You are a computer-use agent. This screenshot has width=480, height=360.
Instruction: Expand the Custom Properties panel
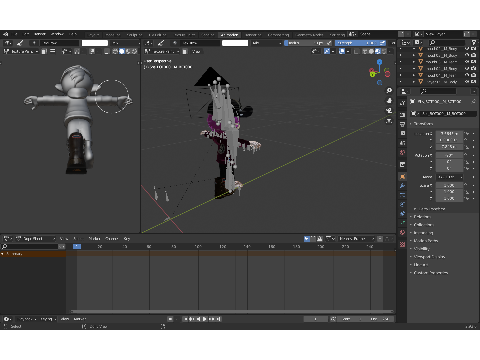(x=430, y=273)
